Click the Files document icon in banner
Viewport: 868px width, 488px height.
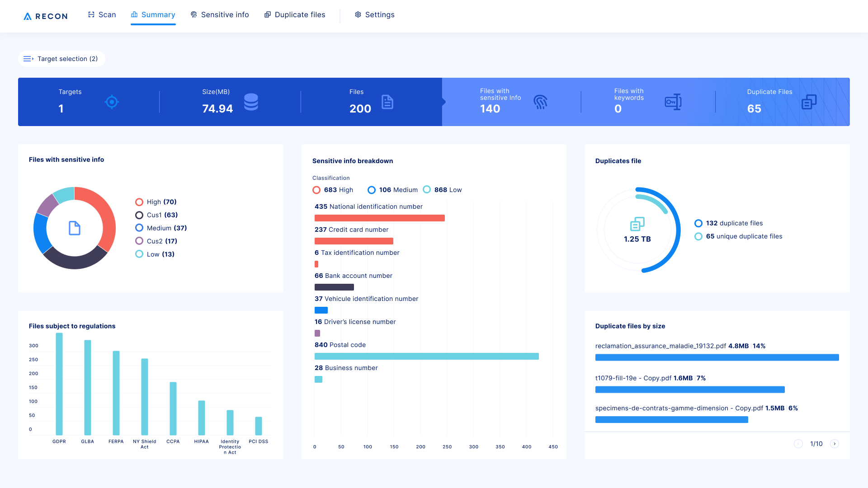pos(387,102)
